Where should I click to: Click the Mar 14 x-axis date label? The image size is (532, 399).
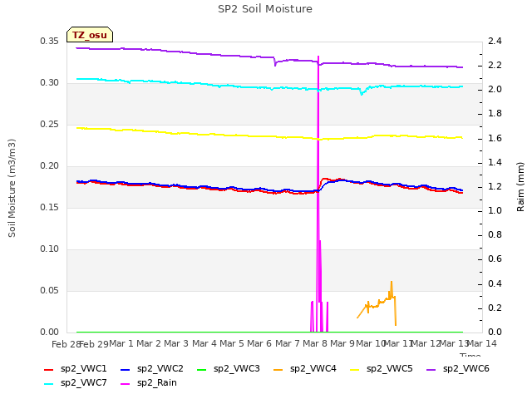pyautogui.click(x=481, y=343)
